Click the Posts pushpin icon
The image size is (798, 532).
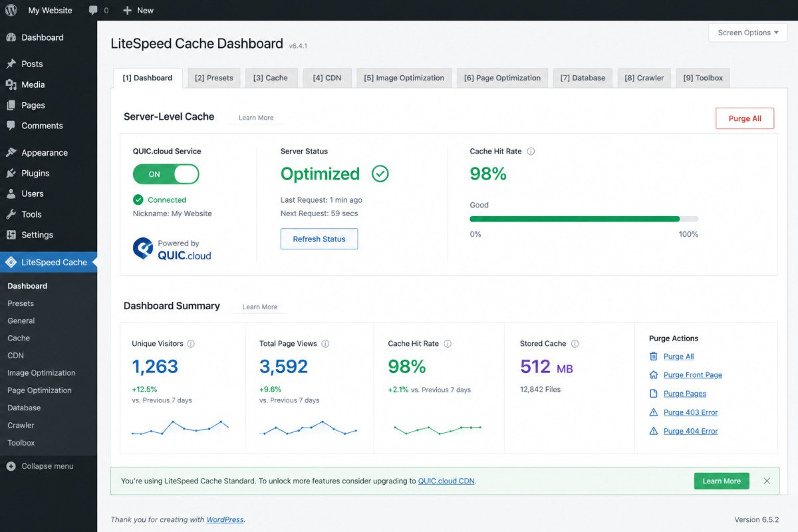coord(11,64)
